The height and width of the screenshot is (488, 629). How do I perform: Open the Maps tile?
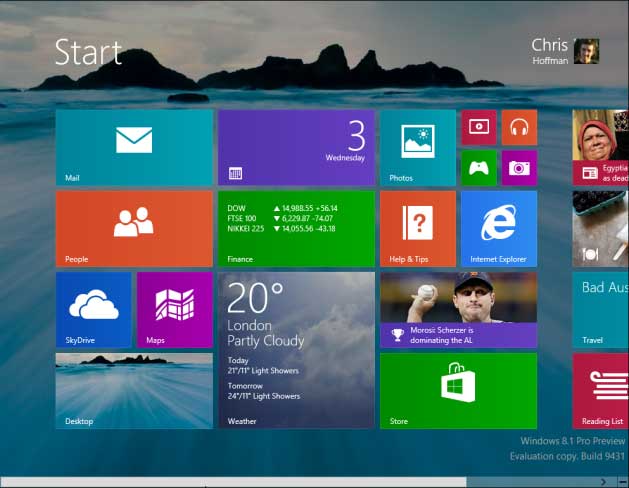click(x=175, y=310)
